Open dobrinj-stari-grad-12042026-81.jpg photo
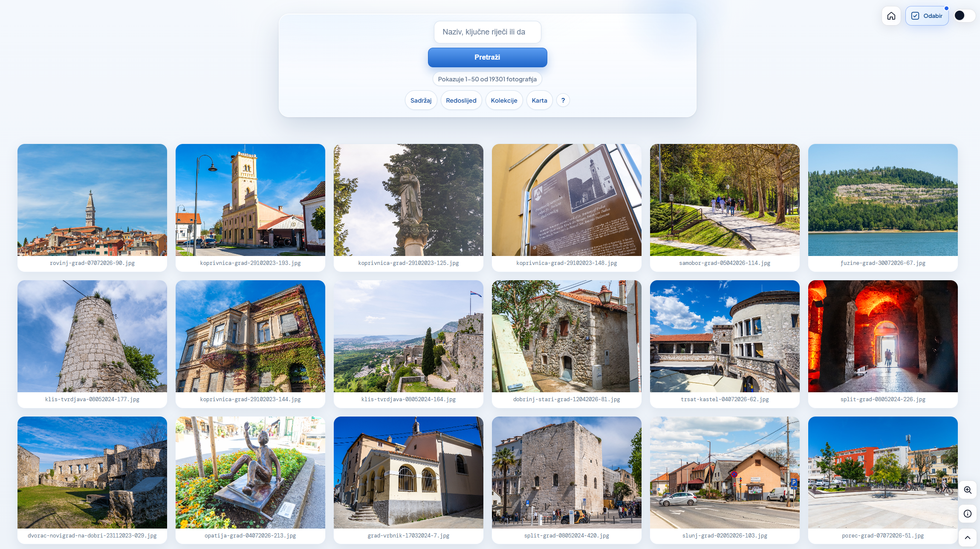This screenshot has width=980, height=549. 567,336
